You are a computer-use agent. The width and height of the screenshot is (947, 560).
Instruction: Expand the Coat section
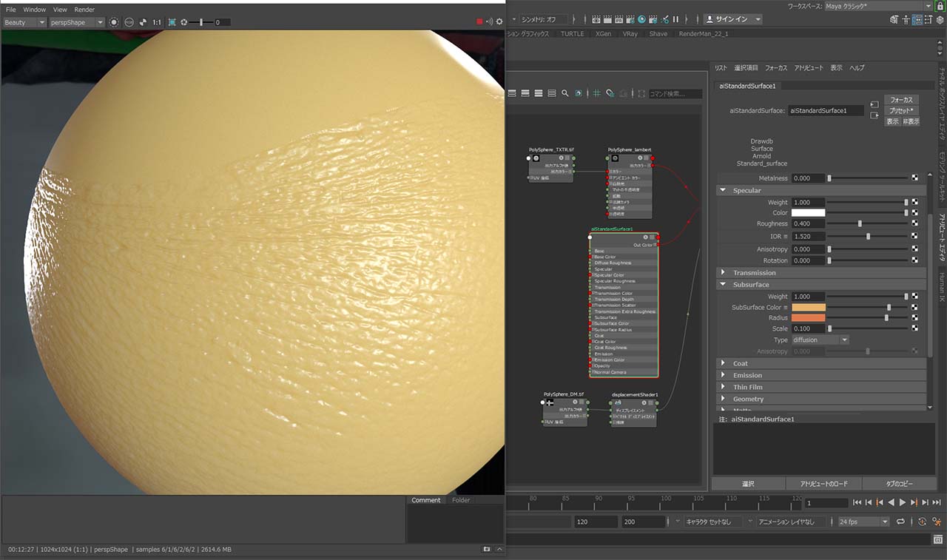click(x=821, y=363)
